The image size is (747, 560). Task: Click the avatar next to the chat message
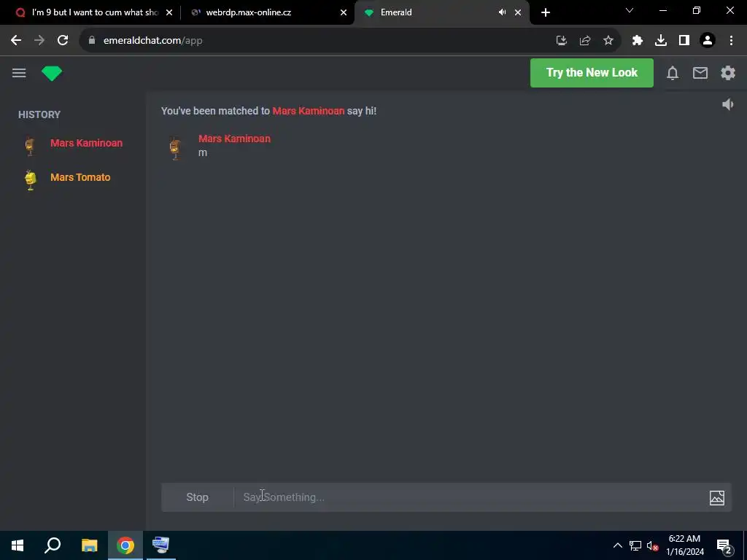point(175,149)
